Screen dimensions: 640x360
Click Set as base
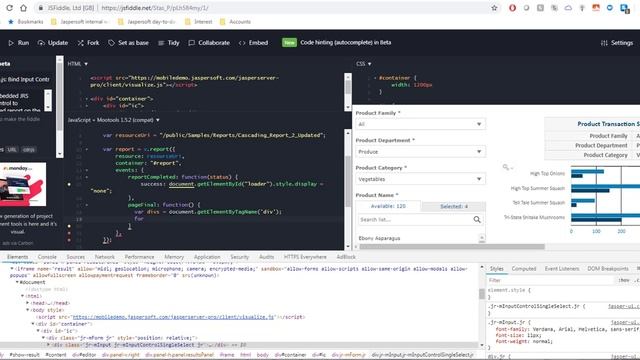coord(129,43)
